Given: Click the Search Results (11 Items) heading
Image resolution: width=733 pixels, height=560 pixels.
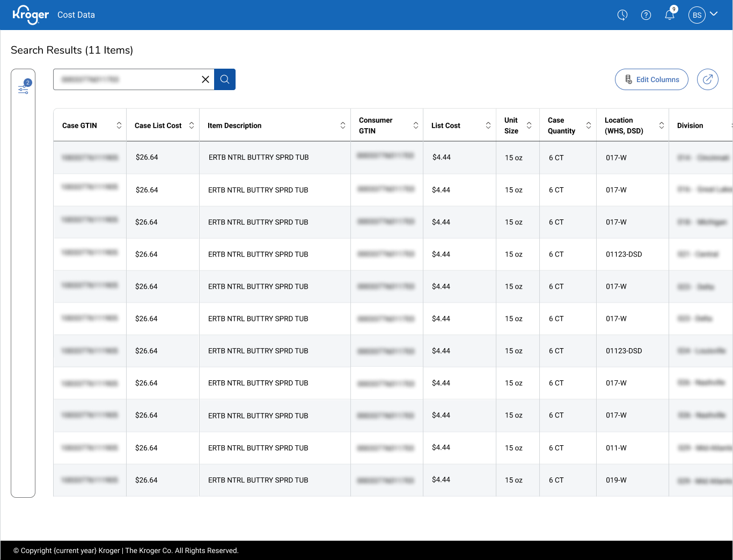Looking at the screenshot, I should click(72, 50).
